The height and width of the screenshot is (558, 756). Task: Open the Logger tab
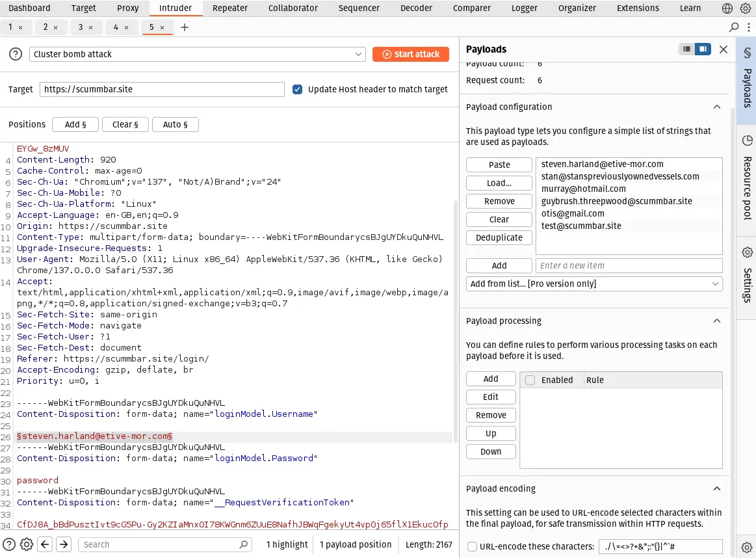[x=524, y=8]
